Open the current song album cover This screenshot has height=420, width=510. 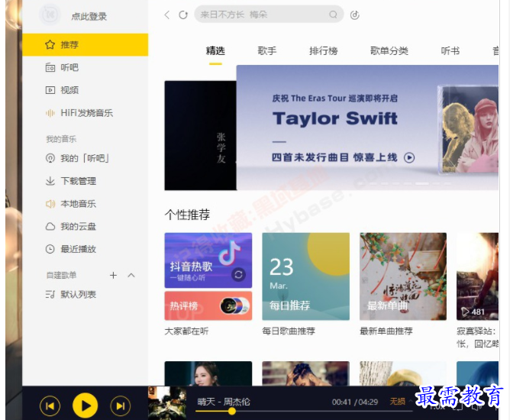click(x=167, y=403)
